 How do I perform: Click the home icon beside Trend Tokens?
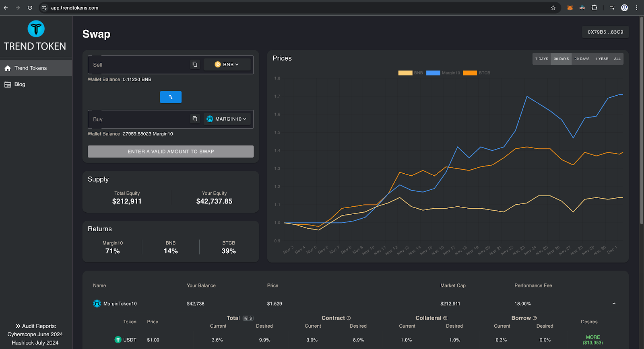click(x=8, y=68)
